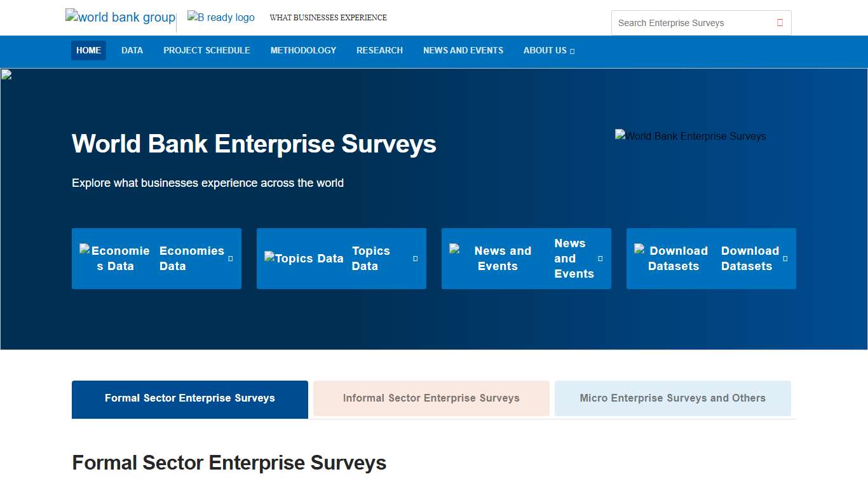
Task: Select the Formal Sector Enterprise Surveys tab
Action: point(189,398)
